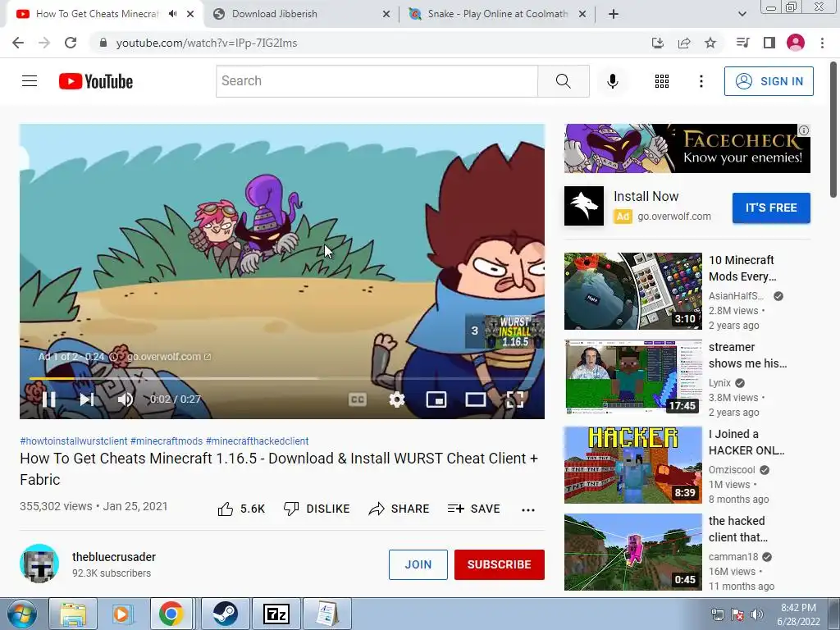Start voice search with microphone icon

click(x=612, y=81)
